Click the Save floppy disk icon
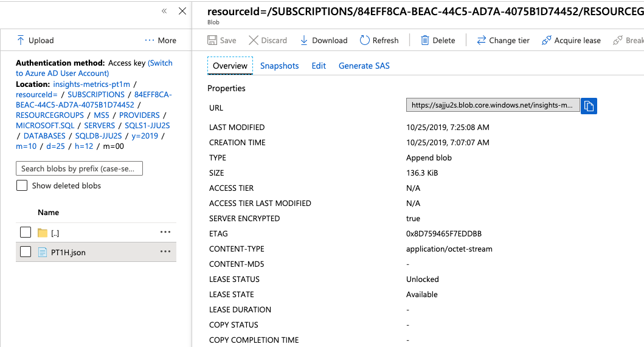This screenshot has height=347, width=644. [x=212, y=40]
